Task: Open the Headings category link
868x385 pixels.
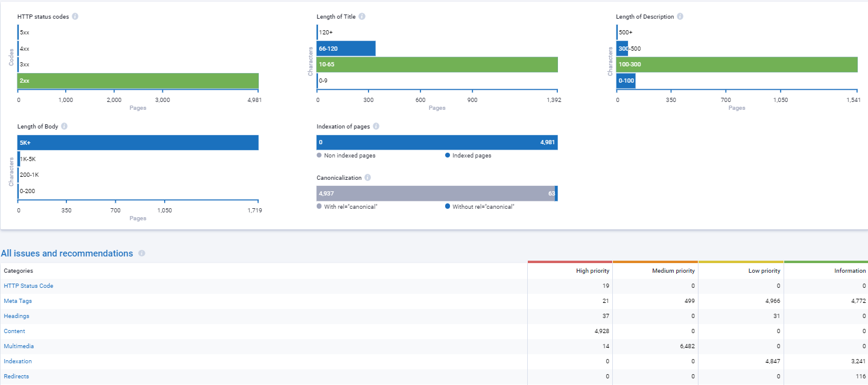Action: (x=16, y=316)
